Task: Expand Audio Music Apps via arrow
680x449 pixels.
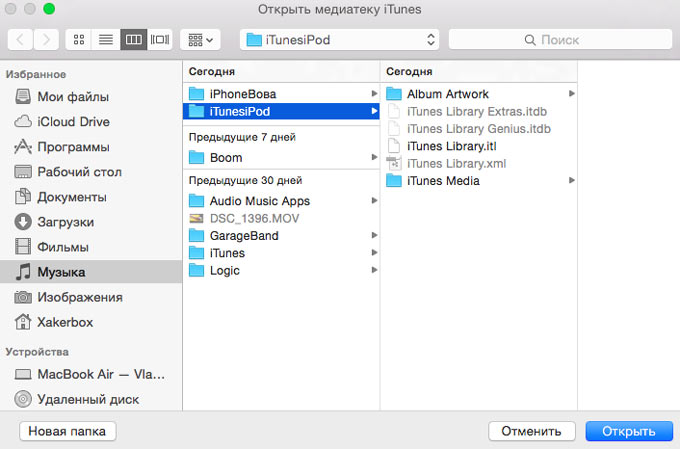Action: [374, 201]
